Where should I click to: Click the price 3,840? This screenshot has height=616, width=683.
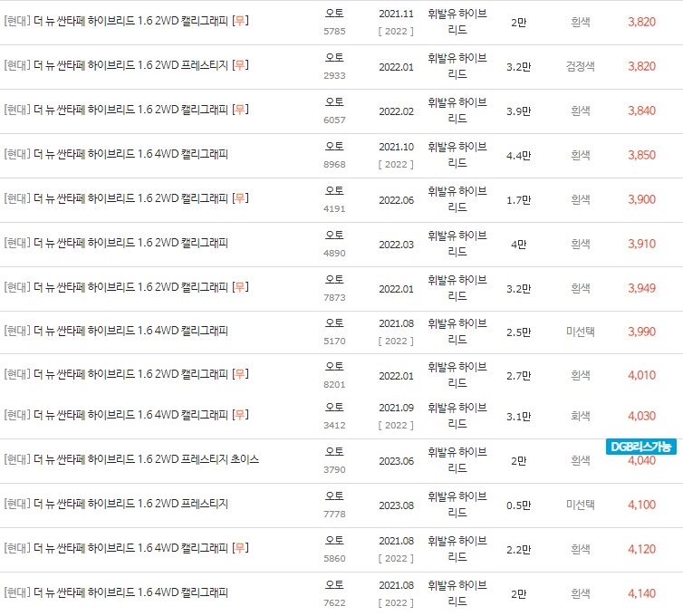[x=641, y=111]
